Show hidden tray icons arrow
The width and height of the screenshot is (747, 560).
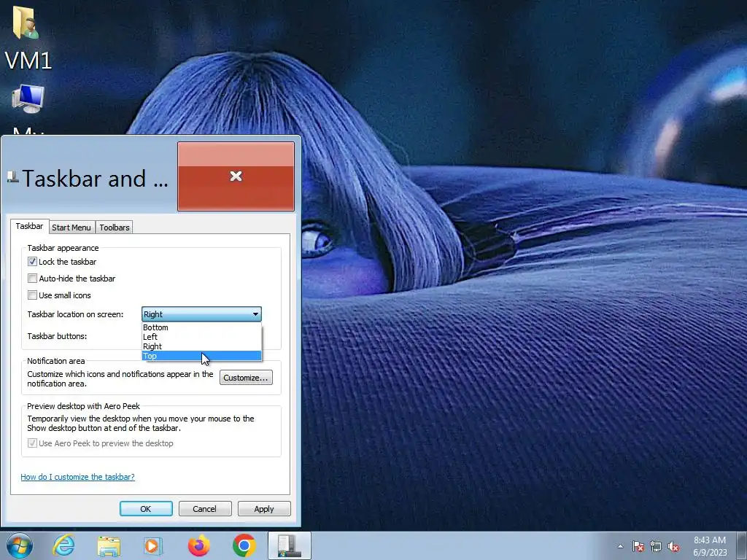(x=620, y=546)
